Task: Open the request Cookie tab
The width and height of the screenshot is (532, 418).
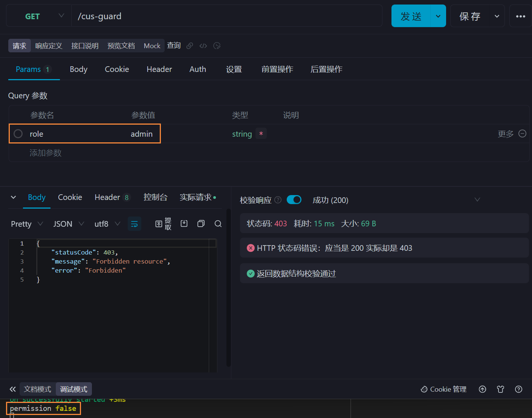Action: pos(117,69)
